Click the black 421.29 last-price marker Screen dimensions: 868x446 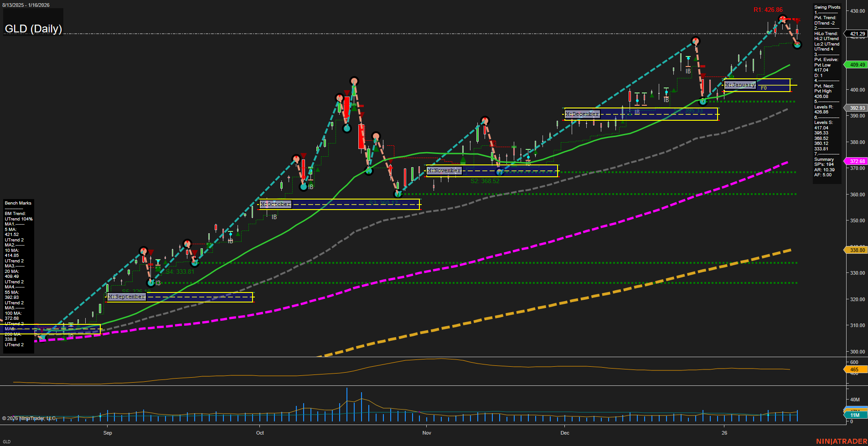pyautogui.click(x=857, y=34)
